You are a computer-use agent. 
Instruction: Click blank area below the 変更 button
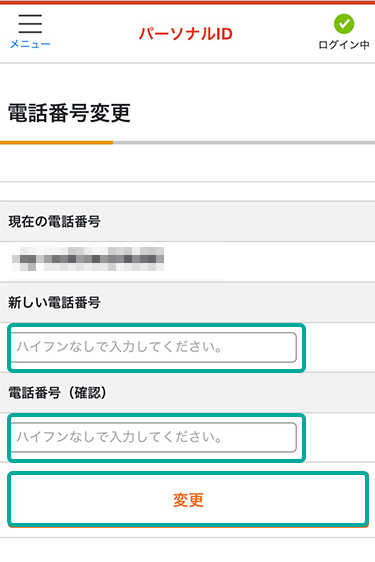tap(188, 550)
